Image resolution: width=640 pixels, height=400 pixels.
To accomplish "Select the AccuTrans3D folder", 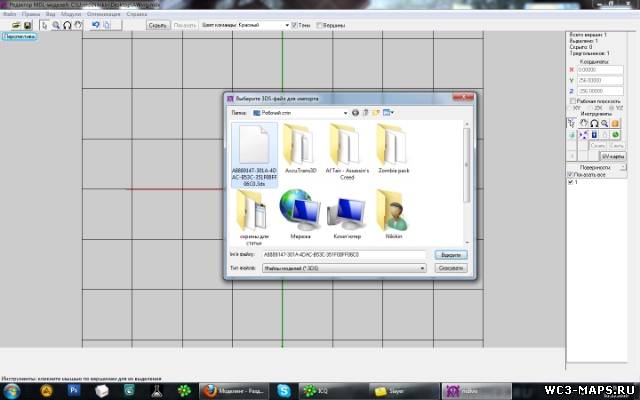I will pyautogui.click(x=299, y=146).
